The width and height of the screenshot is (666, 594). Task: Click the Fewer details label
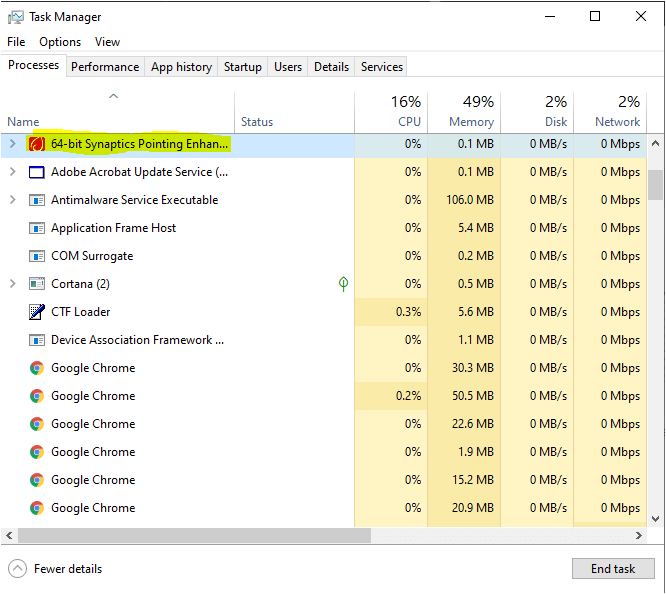(68, 569)
